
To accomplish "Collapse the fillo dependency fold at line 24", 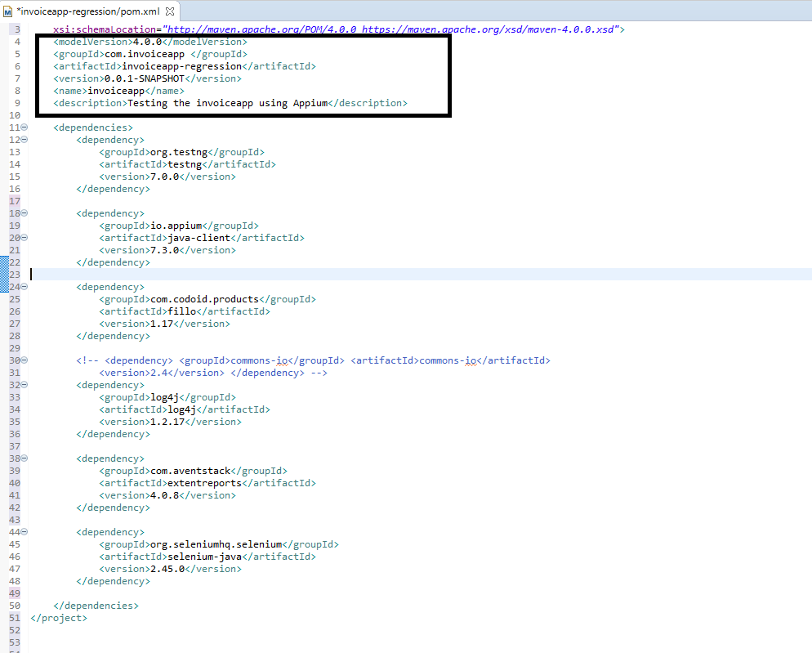I will click(25, 287).
